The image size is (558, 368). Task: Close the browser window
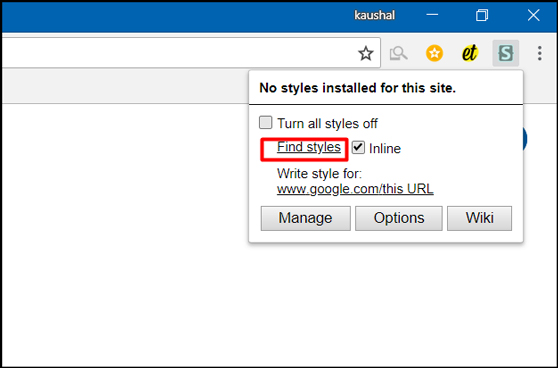533,15
